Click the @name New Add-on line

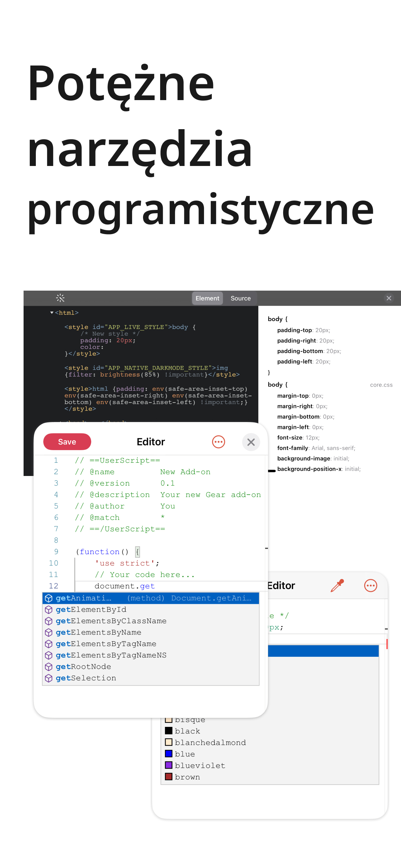point(142,472)
